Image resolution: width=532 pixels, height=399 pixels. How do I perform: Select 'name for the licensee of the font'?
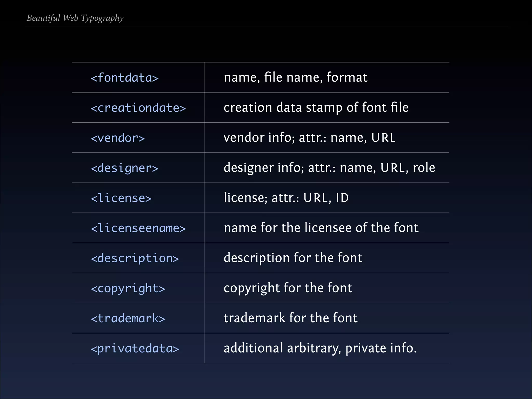(x=321, y=228)
